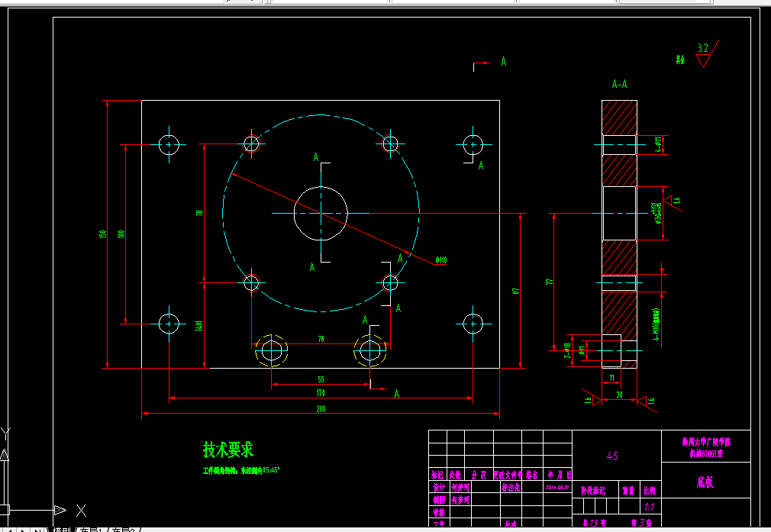Screen dimensions: 771x532
Task: Select the 制图 cell in title block
Action: click(x=439, y=499)
